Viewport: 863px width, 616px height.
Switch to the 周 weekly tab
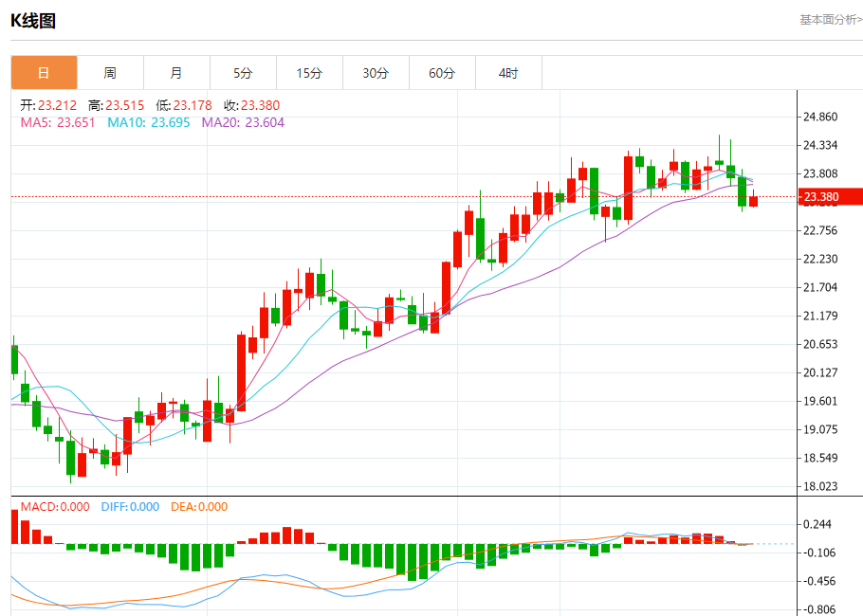coord(110,73)
